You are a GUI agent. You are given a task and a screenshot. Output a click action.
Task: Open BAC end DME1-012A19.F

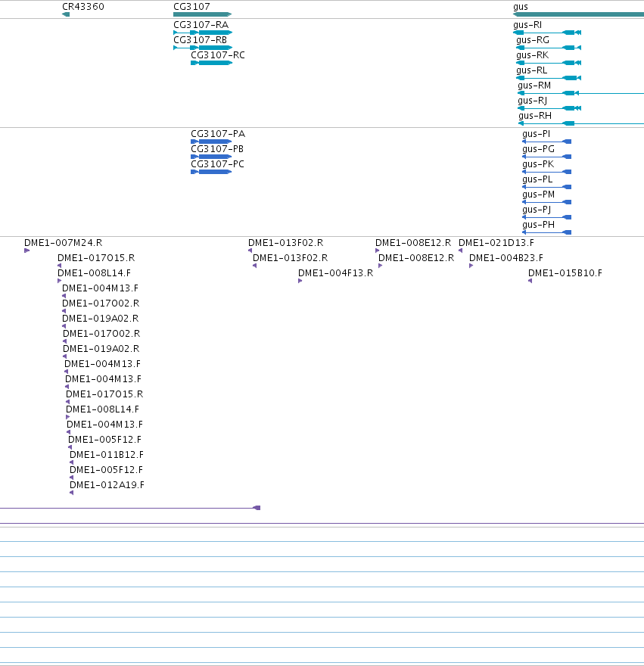71,493
